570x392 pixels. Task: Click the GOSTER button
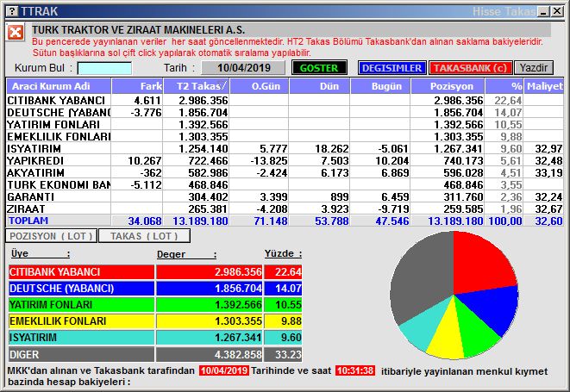(319, 68)
